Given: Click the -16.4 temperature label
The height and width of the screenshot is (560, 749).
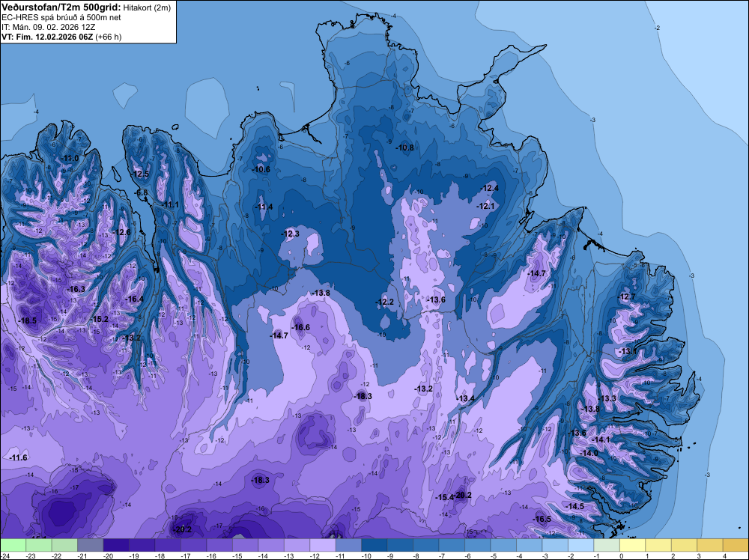Looking at the screenshot, I should pyautogui.click(x=134, y=299).
